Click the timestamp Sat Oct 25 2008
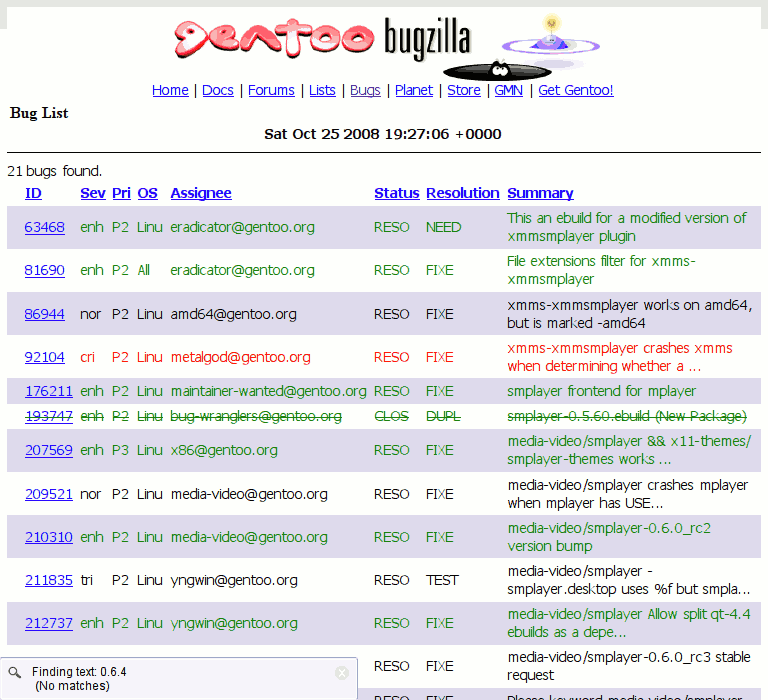This screenshot has width=768, height=700. tap(383, 134)
